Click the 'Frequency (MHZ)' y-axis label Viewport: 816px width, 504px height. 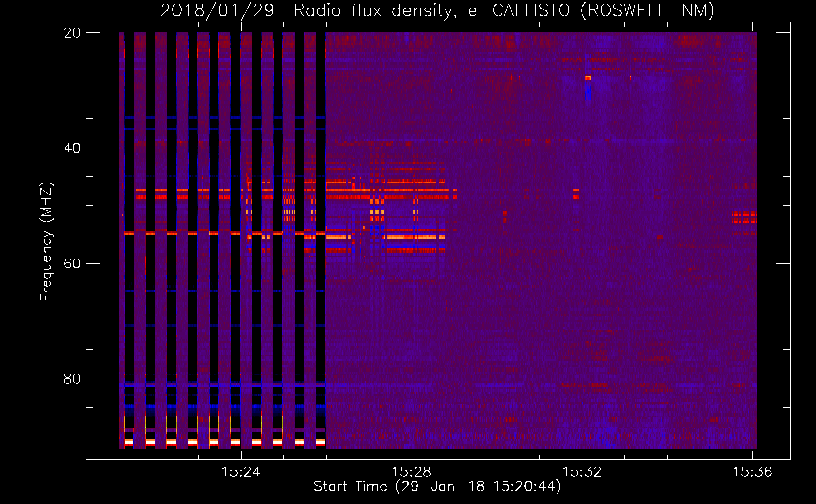[x=46, y=242]
